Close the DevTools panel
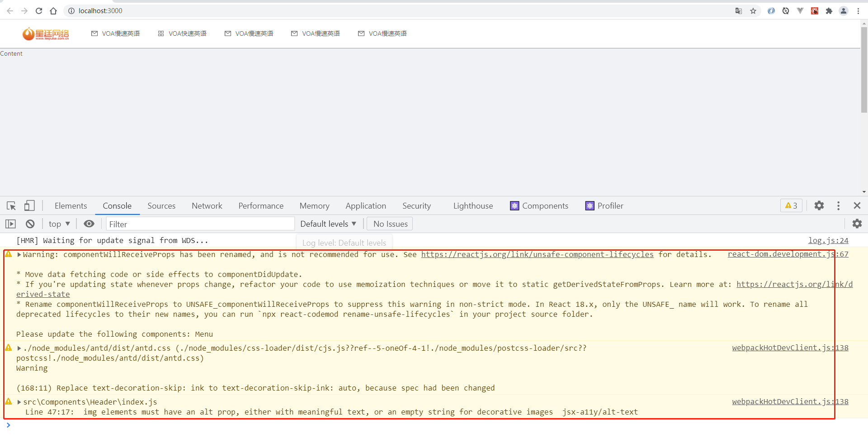 tap(857, 206)
